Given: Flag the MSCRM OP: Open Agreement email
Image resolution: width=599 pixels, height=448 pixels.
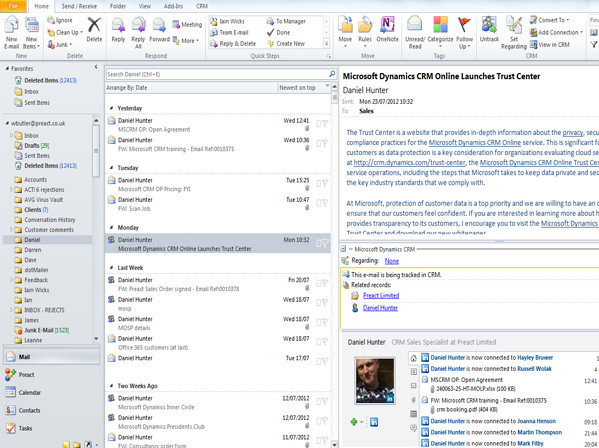Looking at the screenshot, I should (x=325, y=124).
